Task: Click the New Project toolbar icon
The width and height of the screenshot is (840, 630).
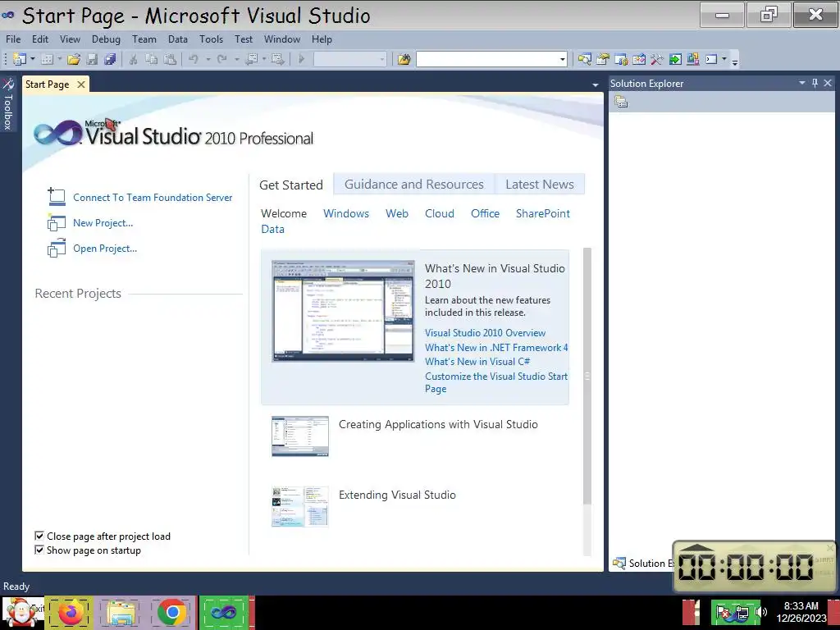Action: click(20, 59)
